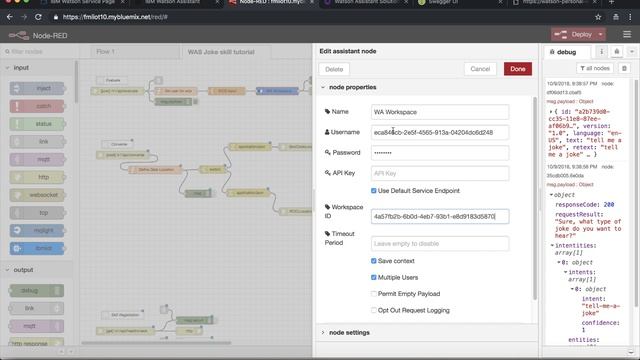Collapse the output palette category
Screen dimensions: 640x360
pos(37,270)
